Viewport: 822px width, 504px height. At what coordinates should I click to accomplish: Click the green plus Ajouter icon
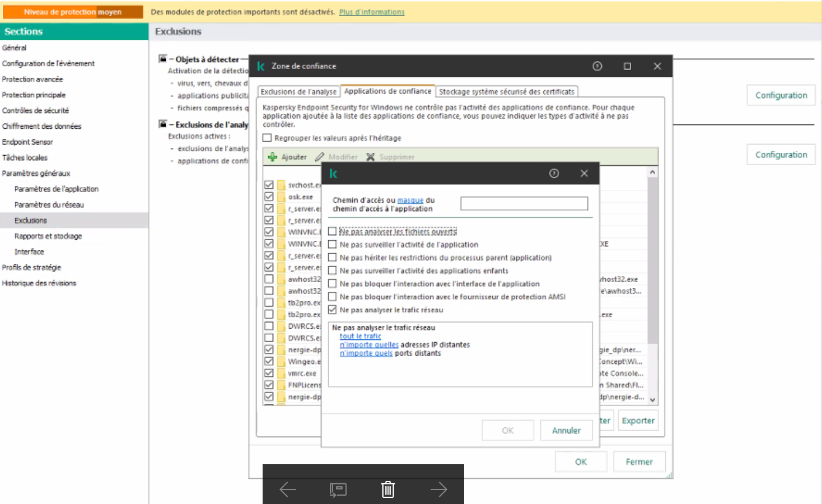click(273, 157)
